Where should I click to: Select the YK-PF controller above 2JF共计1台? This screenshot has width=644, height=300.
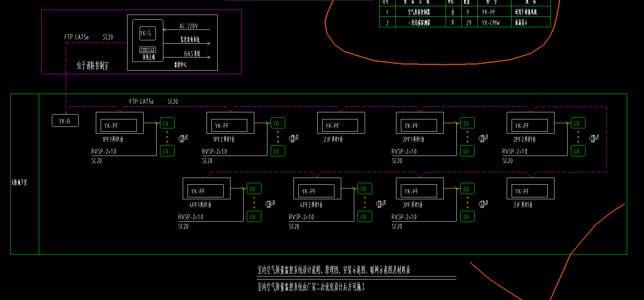340,126
